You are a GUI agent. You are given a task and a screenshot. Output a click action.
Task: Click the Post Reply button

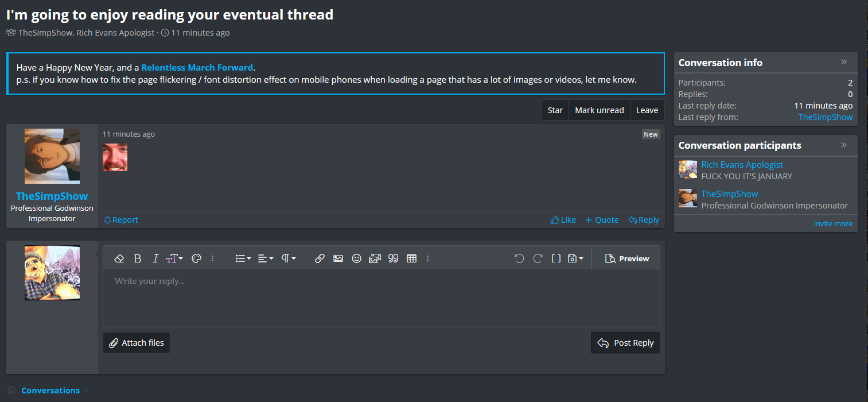click(x=625, y=343)
